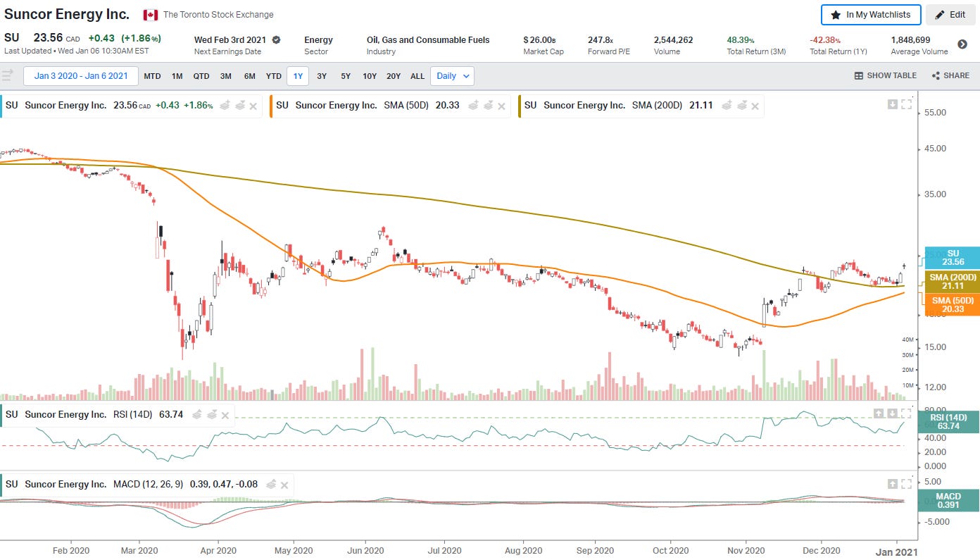Viewport: 980px width, 560px height.
Task: Click the SMA (200D) 21.11 axis tag
Action: (x=953, y=282)
